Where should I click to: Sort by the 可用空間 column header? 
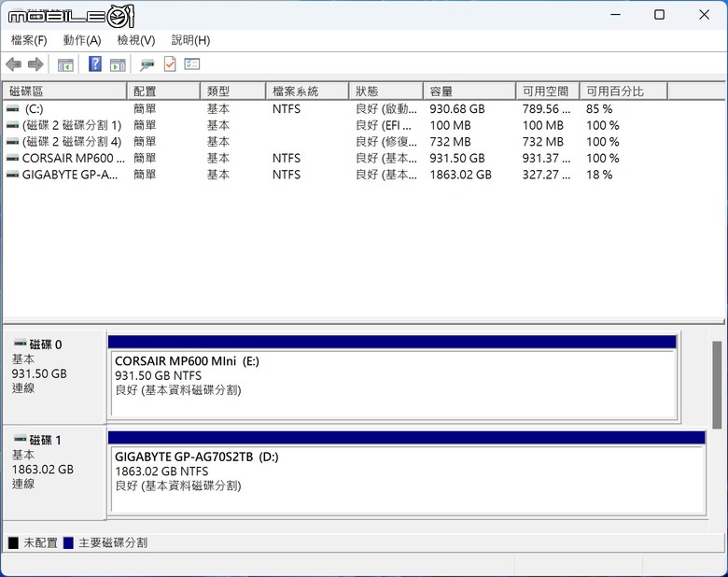(x=548, y=91)
